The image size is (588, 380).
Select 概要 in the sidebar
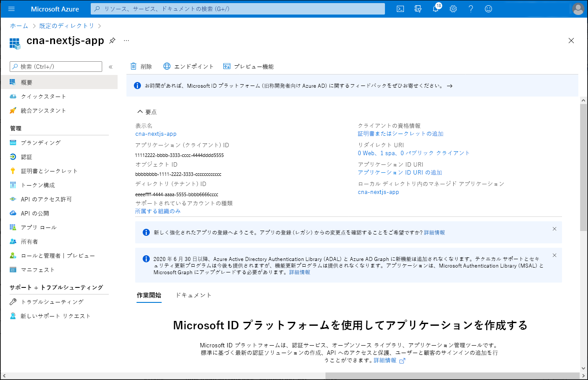59,82
